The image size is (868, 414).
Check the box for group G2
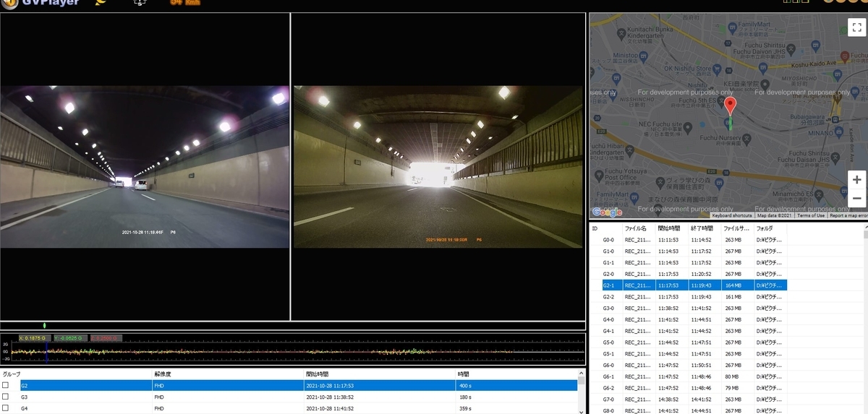pos(6,386)
